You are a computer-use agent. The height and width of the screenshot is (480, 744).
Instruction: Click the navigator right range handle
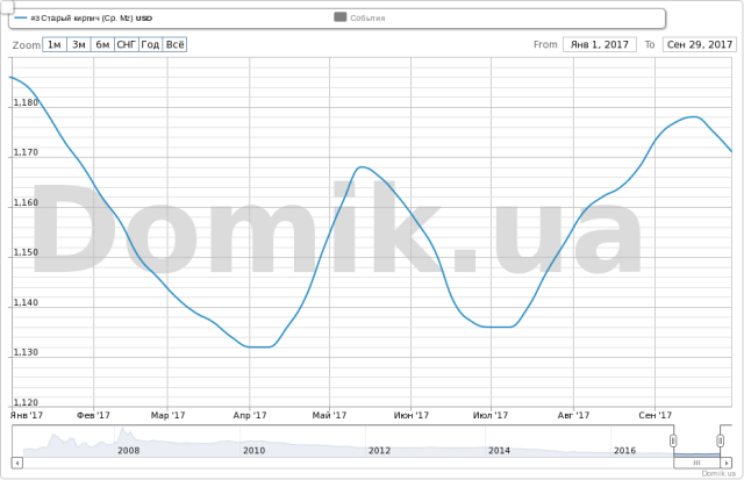tap(720, 441)
